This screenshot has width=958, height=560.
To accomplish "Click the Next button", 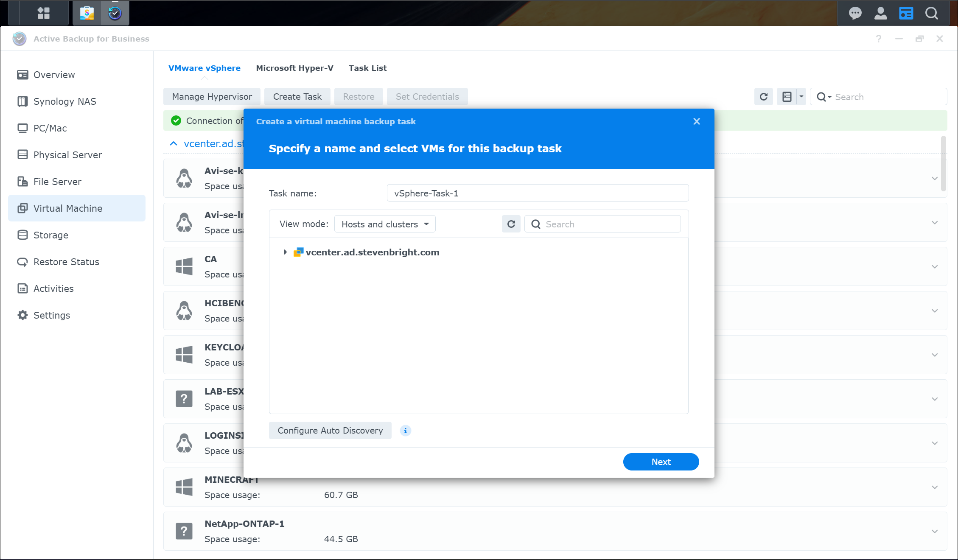I will [x=661, y=462].
